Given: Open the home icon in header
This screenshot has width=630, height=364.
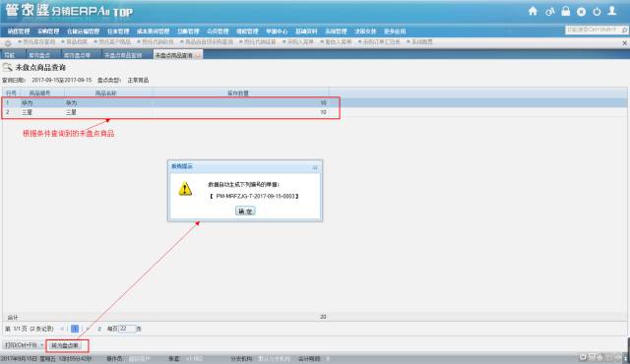Looking at the screenshot, I should pyautogui.click(x=533, y=11).
